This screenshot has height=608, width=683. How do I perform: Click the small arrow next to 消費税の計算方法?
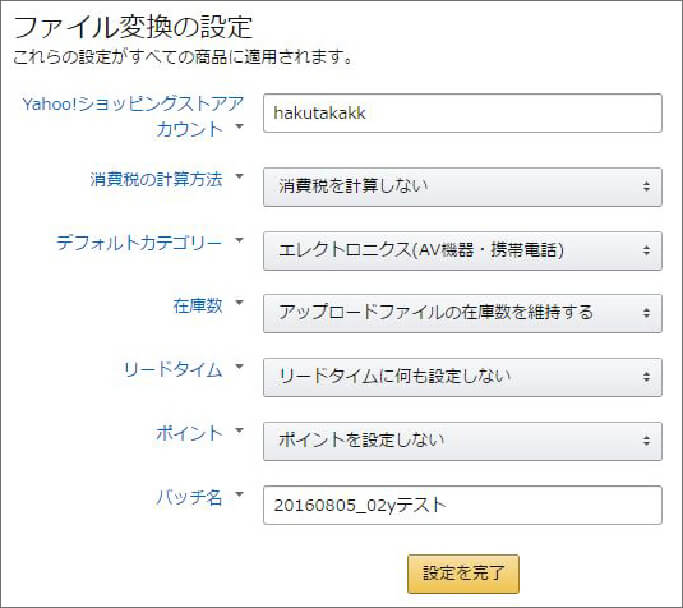[238, 179]
